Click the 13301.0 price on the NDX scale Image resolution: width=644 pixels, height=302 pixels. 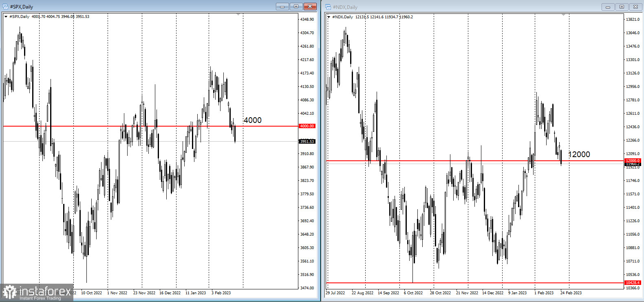click(x=633, y=60)
